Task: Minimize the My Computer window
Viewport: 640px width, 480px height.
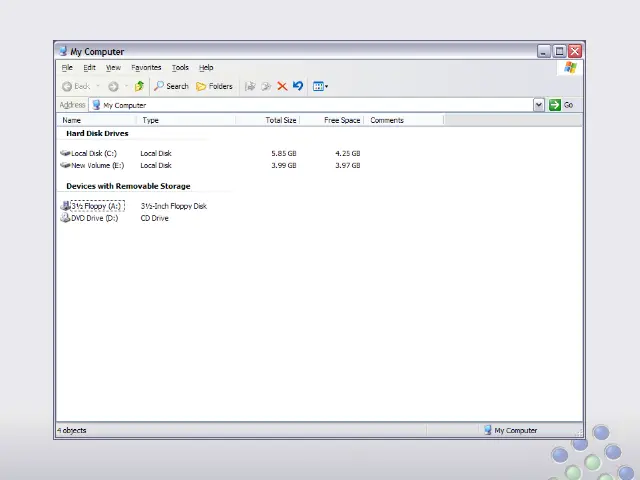Action: 543,51
